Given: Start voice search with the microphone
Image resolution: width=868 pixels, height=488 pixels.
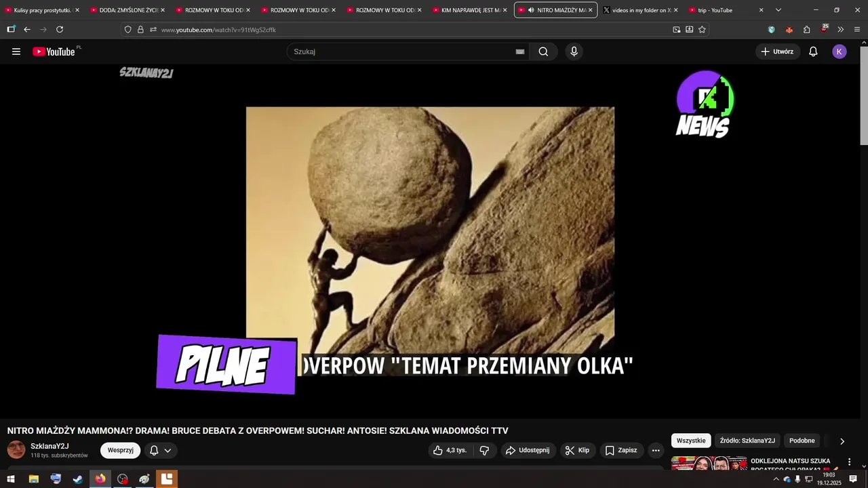Looking at the screenshot, I should click(x=574, y=52).
